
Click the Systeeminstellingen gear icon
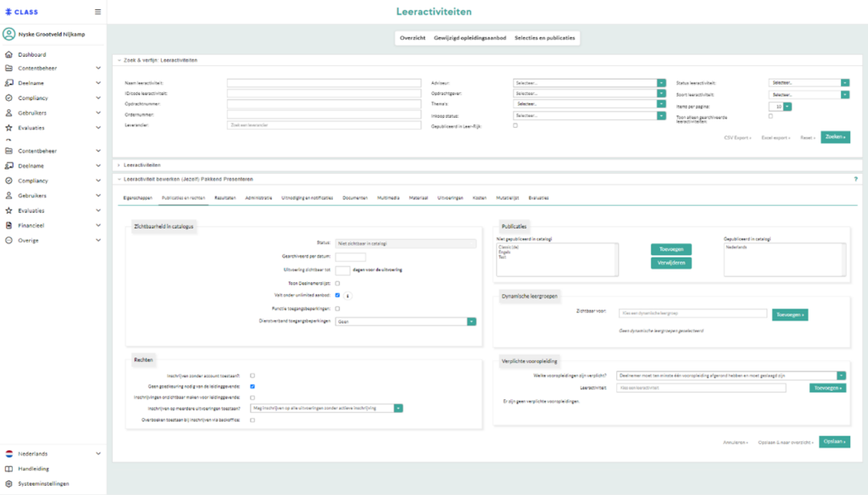pos(9,484)
